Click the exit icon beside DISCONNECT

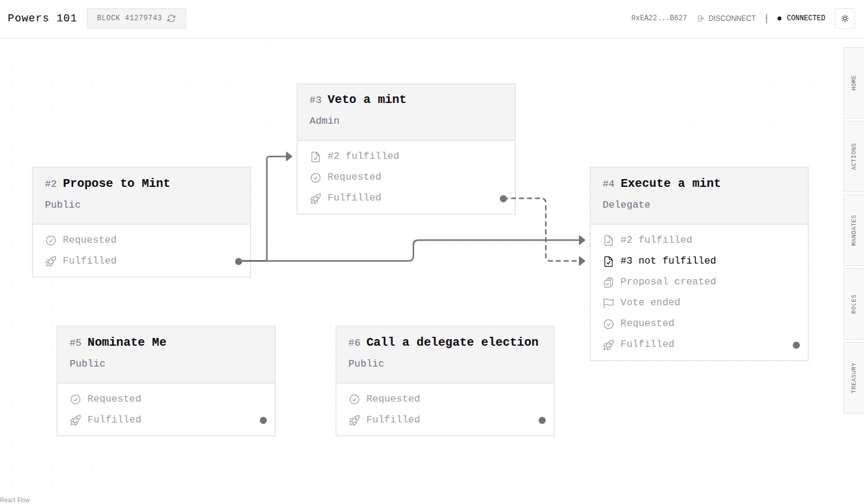click(700, 18)
